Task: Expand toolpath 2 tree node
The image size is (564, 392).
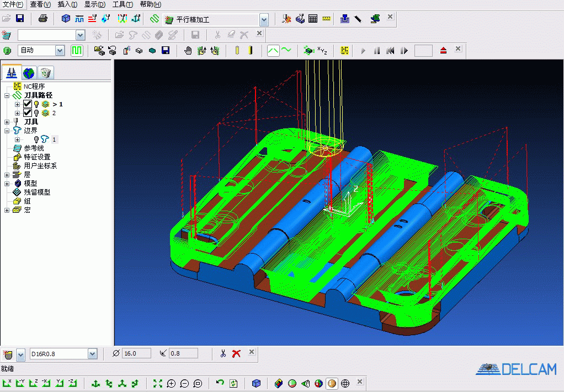Action: 17,113
